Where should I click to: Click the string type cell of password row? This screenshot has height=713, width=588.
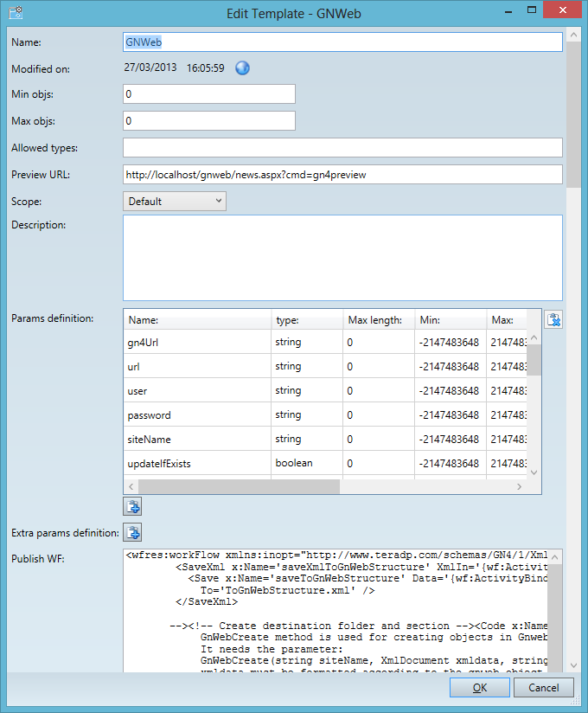click(x=307, y=414)
